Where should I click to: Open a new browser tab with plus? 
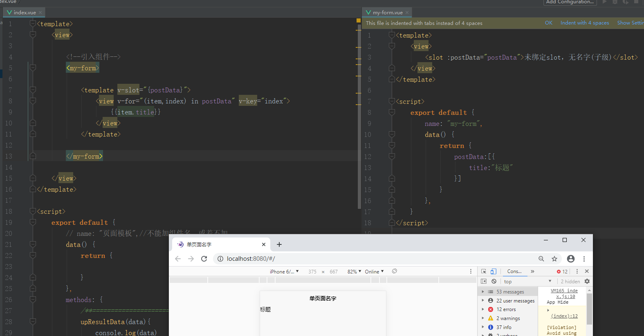(x=279, y=244)
